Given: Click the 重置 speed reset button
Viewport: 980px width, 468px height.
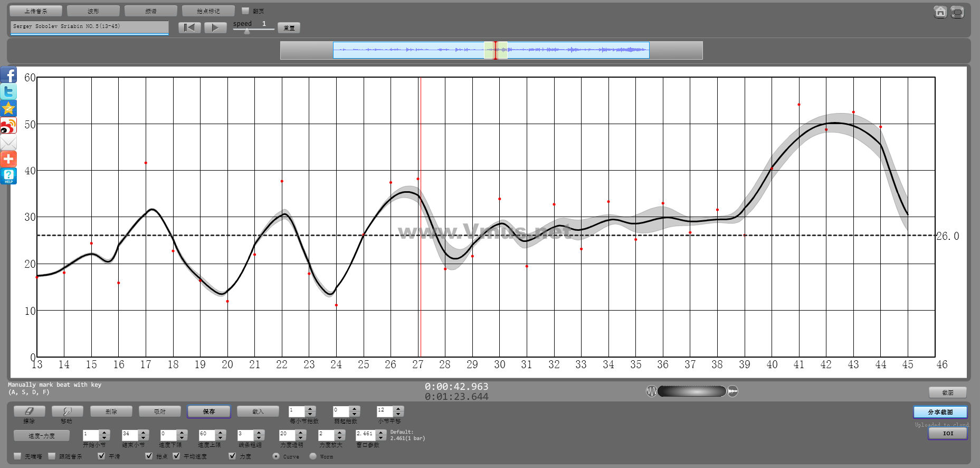Looking at the screenshot, I should (x=289, y=28).
